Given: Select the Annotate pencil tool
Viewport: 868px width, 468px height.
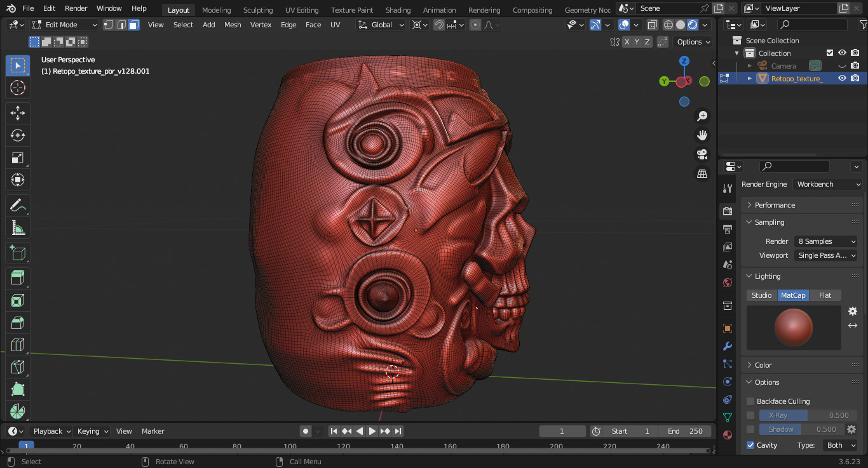Looking at the screenshot, I should click(18, 206).
